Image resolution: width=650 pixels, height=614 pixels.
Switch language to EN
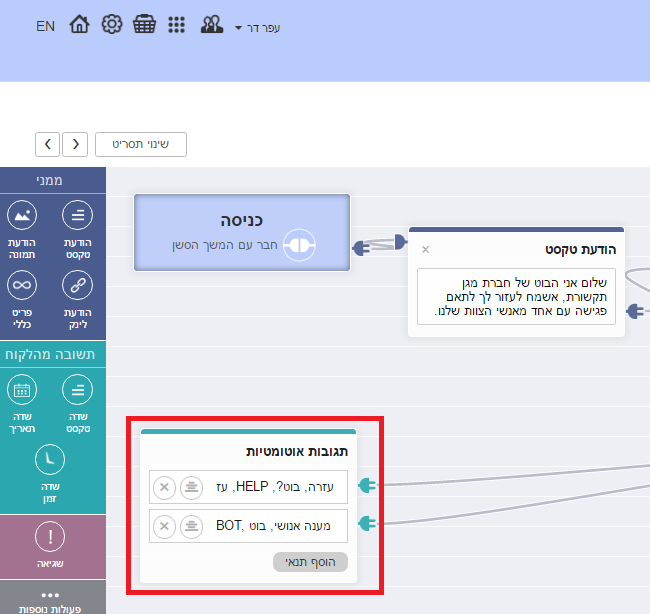coord(45,26)
